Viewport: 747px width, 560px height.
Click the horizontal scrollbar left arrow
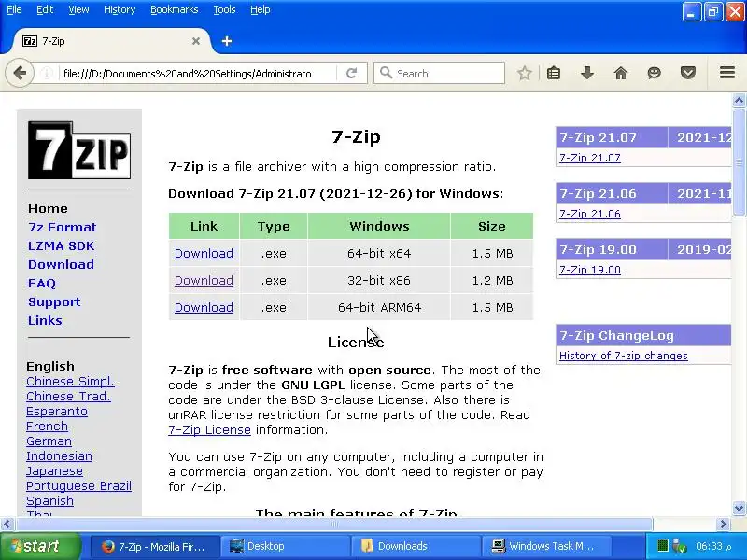click(7, 525)
